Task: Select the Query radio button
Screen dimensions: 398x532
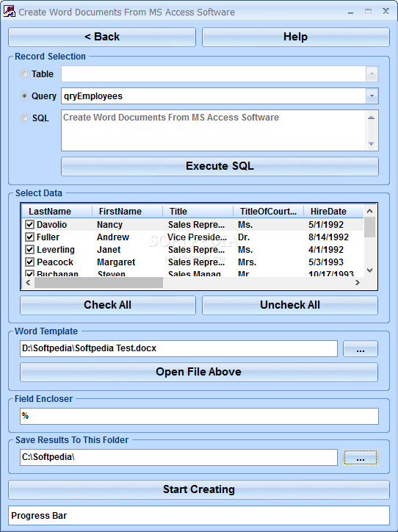Action: coord(24,96)
